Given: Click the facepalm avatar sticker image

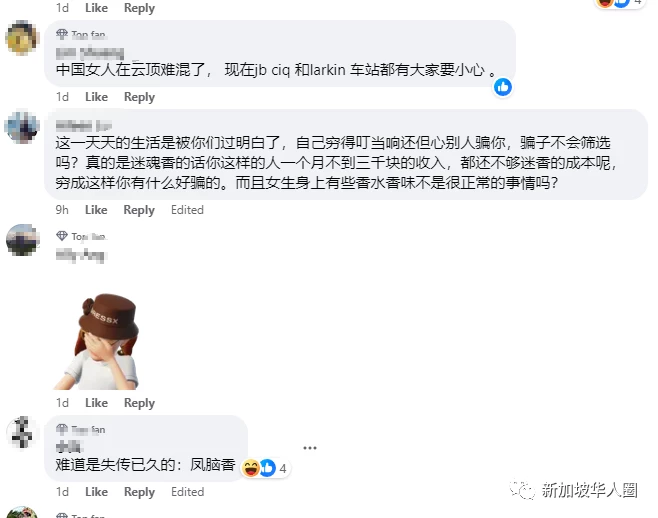Looking at the screenshot, I should coord(97,341).
